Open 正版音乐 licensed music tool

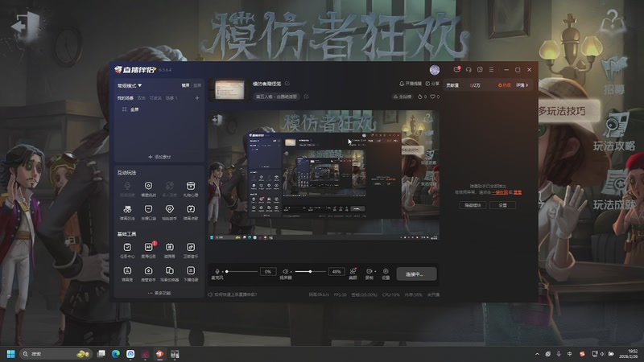tap(190, 250)
